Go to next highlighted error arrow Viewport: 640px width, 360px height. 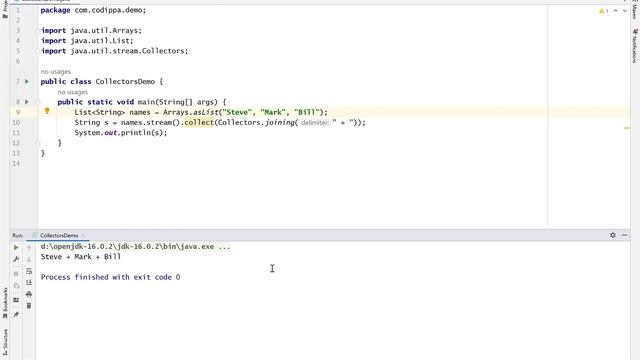624,11
